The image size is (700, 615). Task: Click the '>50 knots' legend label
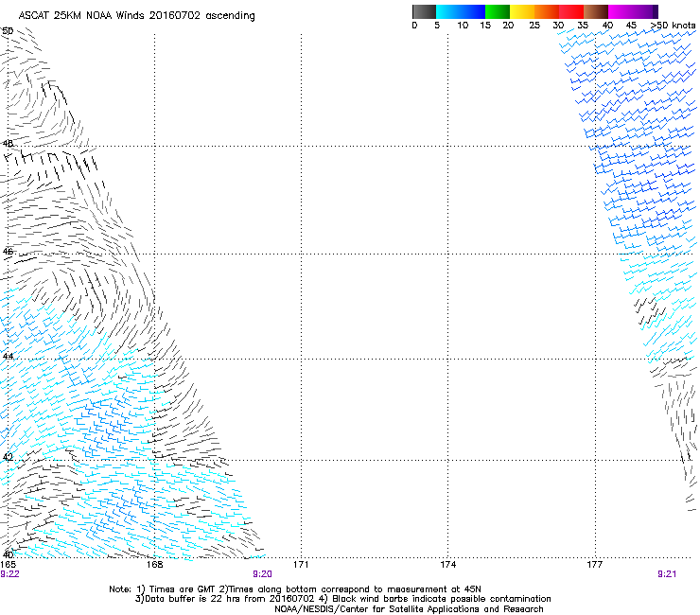[x=674, y=26]
